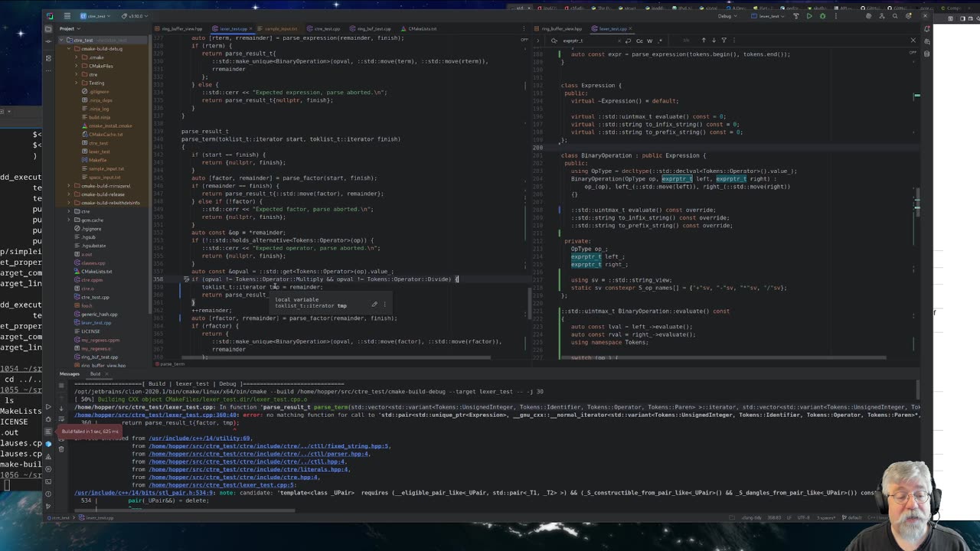The image size is (980, 551).
Task: Close the lexer_test.cpp tab in left editor
Action: 251,29
